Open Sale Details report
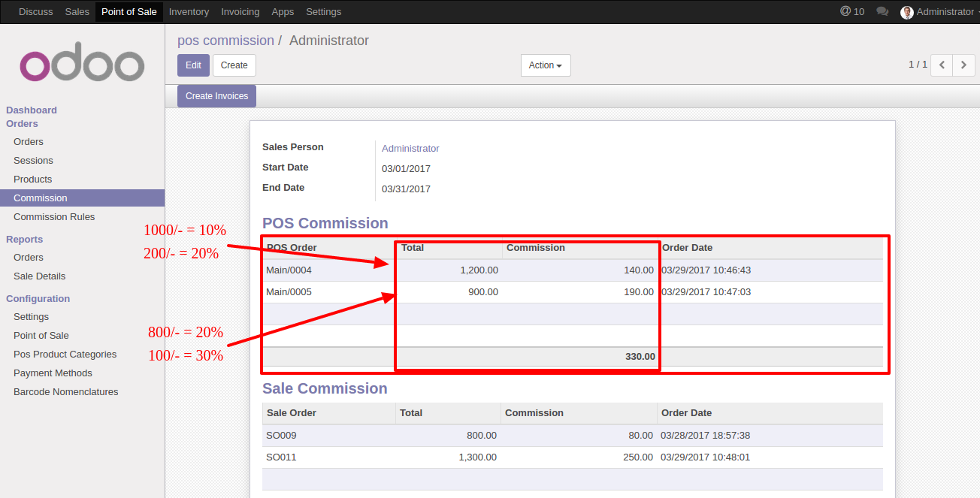The width and height of the screenshot is (980, 498). [39, 276]
